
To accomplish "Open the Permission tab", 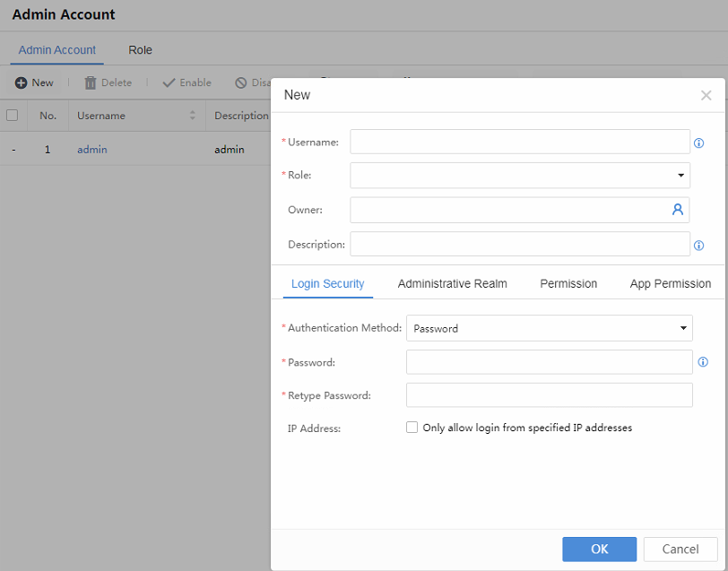I will [x=568, y=283].
